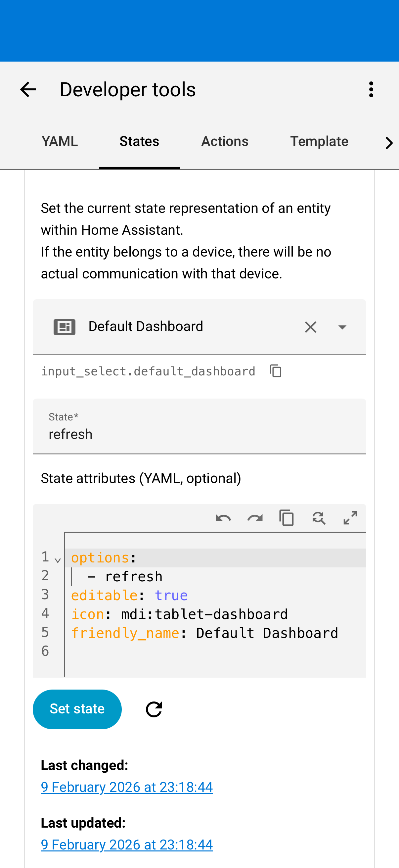
Task: Open the Actions tab
Action: 225,142
